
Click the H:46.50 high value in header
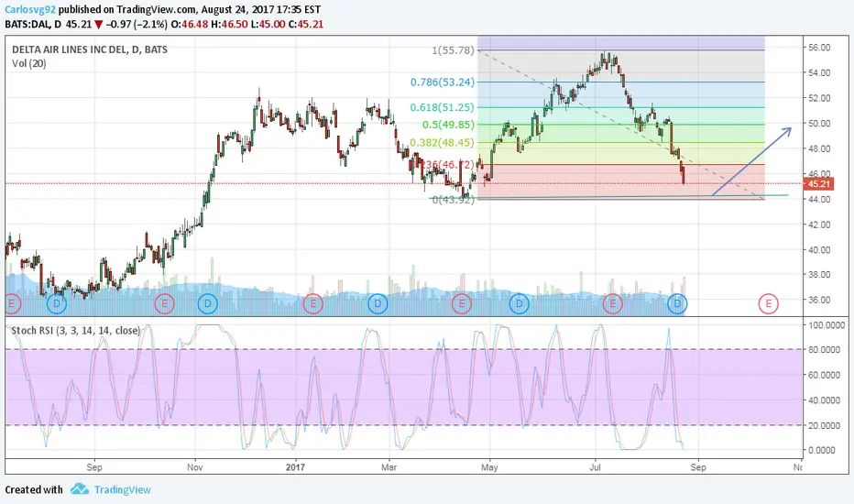click(229, 24)
